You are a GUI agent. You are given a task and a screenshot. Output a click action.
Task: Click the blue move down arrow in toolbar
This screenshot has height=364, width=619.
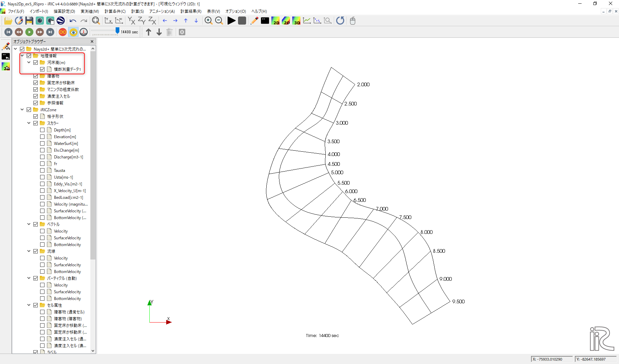(196, 21)
